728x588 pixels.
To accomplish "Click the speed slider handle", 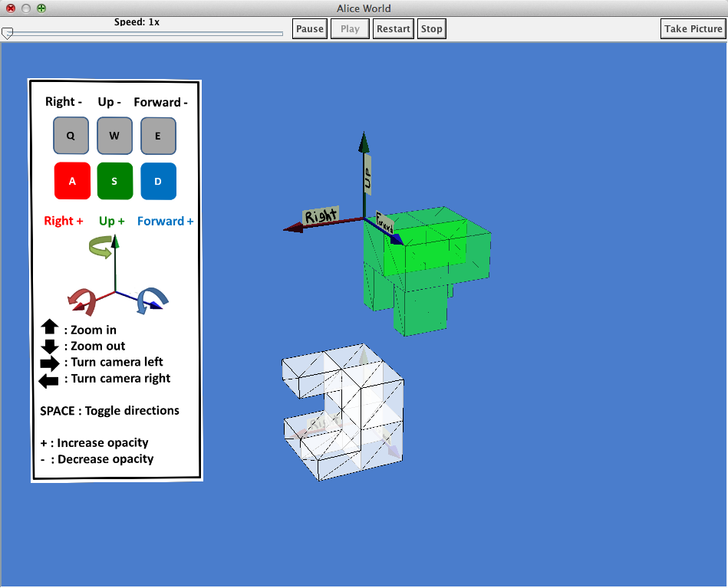I will (7, 34).
